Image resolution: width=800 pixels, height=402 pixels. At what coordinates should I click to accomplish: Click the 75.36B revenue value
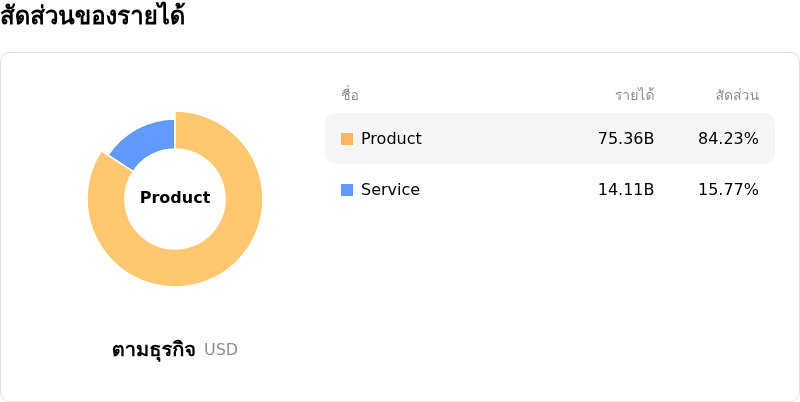point(626,139)
